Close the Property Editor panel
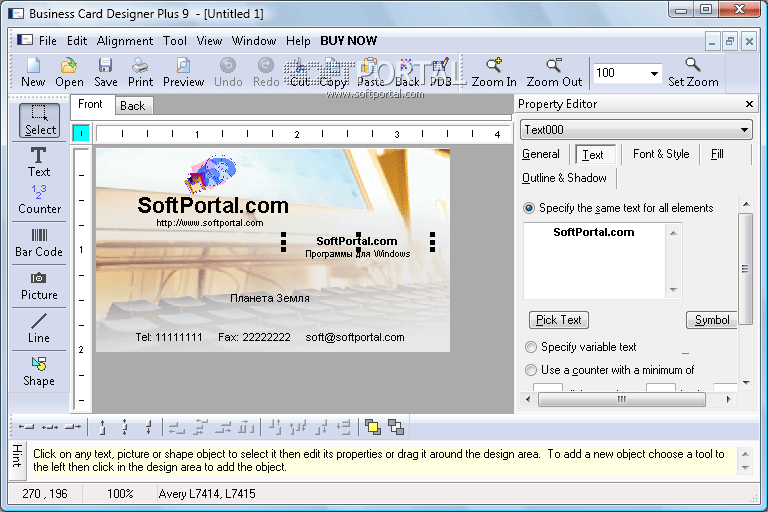768x512 pixels. coord(749,104)
